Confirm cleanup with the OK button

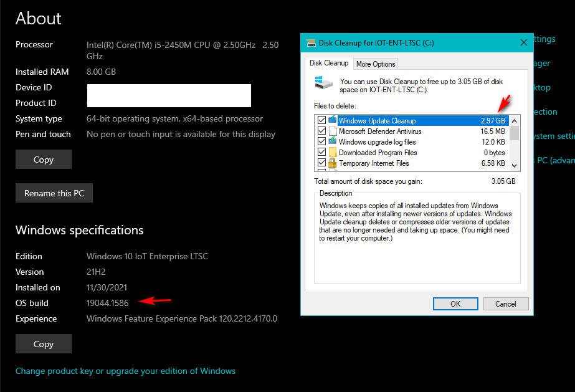pyautogui.click(x=455, y=304)
